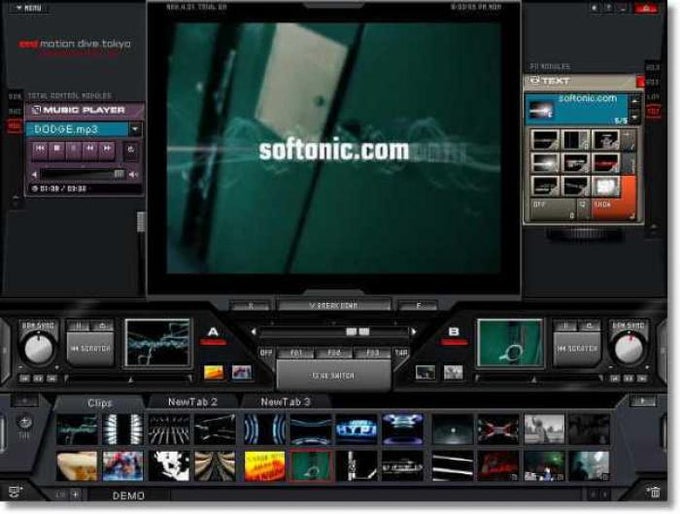This screenshot has width=680, height=514.
Task: Click the red button at top right corner
Action: [x=646, y=8]
